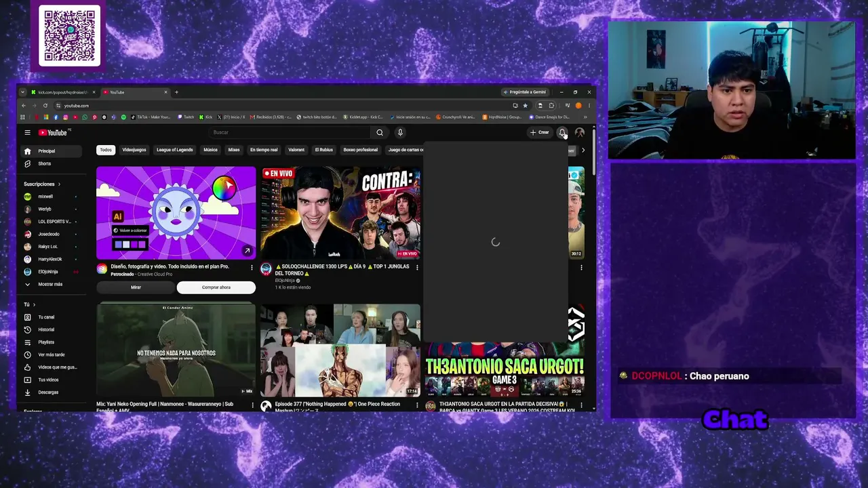Click the search magnifier button
This screenshot has width=868, height=488.
pos(380,133)
